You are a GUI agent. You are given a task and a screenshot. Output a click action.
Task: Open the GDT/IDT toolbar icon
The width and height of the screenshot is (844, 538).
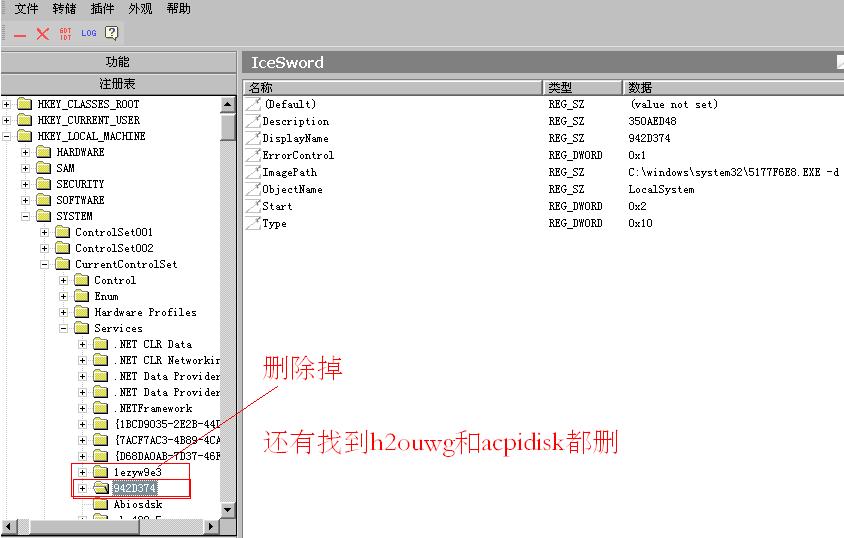(65, 34)
